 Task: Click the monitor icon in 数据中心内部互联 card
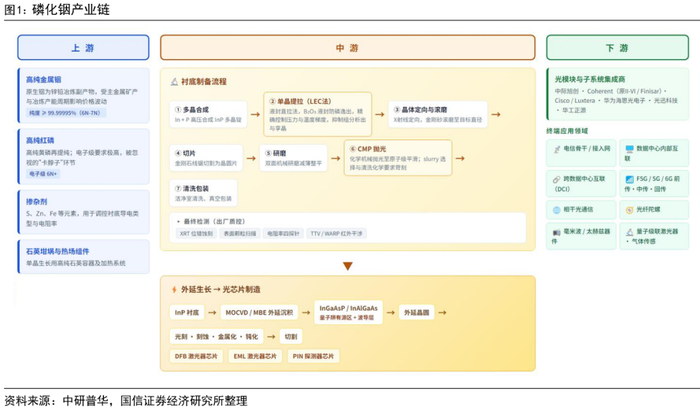point(629,149)
